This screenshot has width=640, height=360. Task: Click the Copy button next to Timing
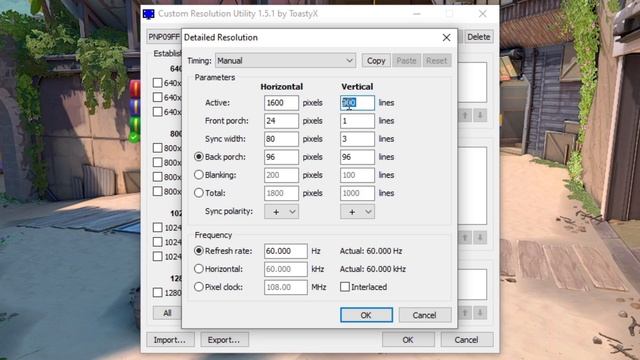(376, 61)
